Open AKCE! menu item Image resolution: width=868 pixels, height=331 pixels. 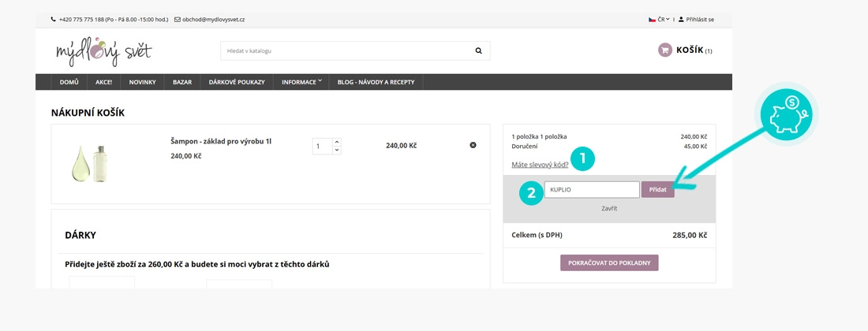pos(103,82)
